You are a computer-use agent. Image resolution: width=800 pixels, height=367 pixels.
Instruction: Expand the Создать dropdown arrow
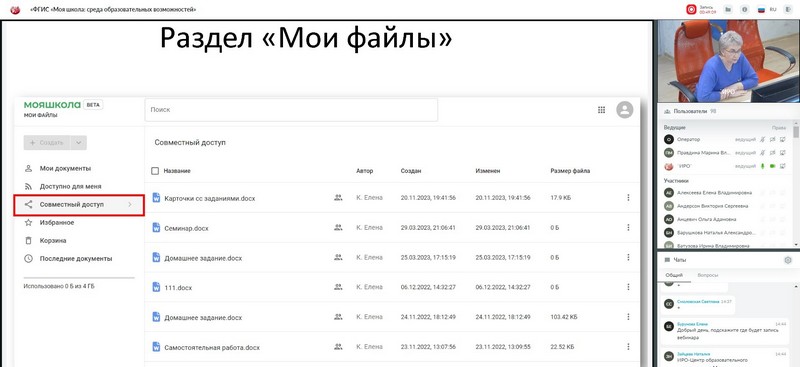[79, 143]
